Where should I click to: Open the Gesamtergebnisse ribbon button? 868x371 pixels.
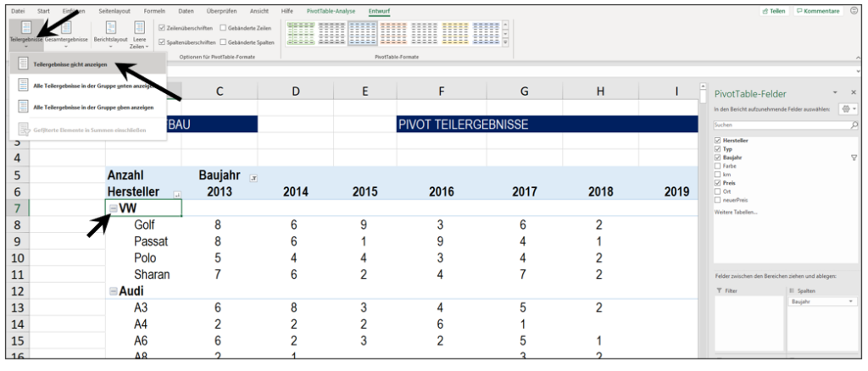tap(66, 34)
